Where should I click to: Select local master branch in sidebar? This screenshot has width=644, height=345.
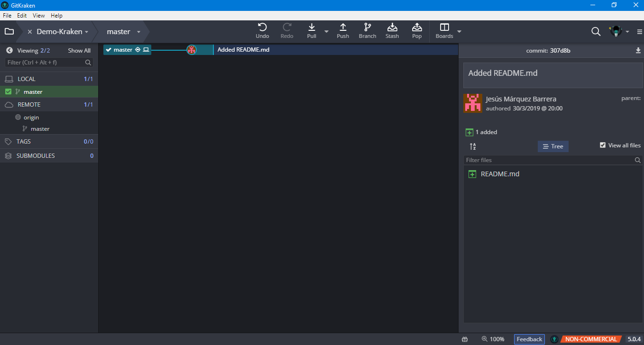click(49, 92)
